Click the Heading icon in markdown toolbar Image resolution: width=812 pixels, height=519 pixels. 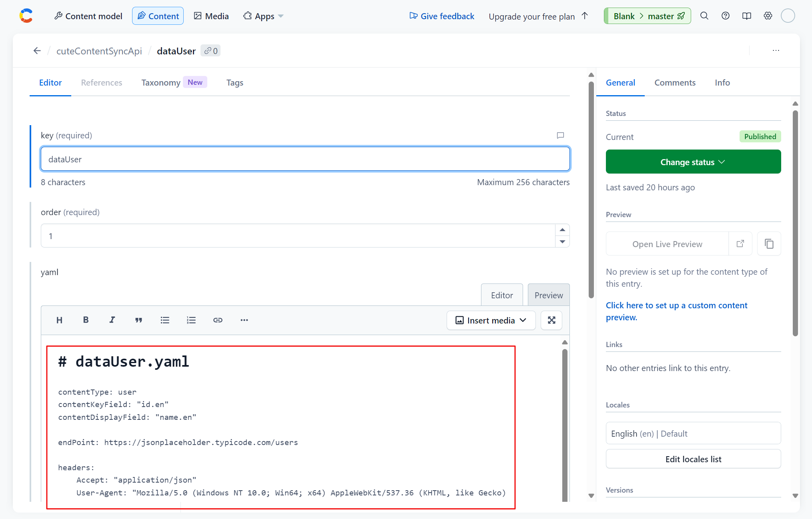coord(59,320)
